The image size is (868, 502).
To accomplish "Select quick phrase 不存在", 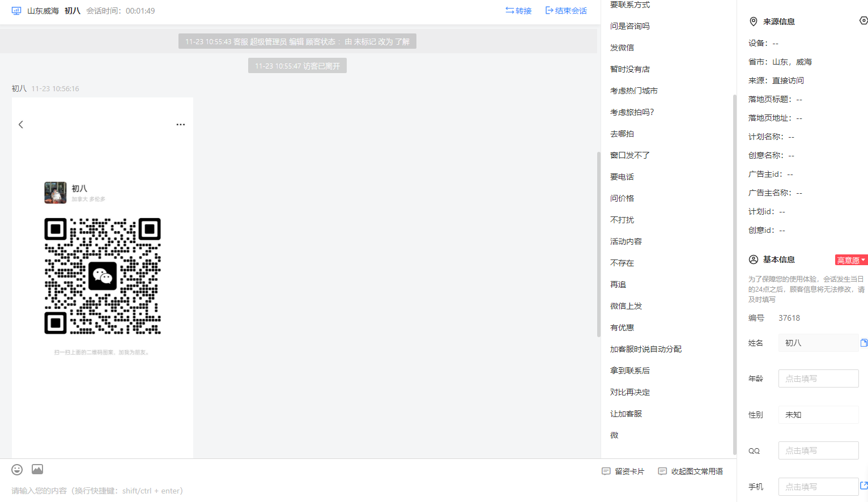I will tap(622, 263).
